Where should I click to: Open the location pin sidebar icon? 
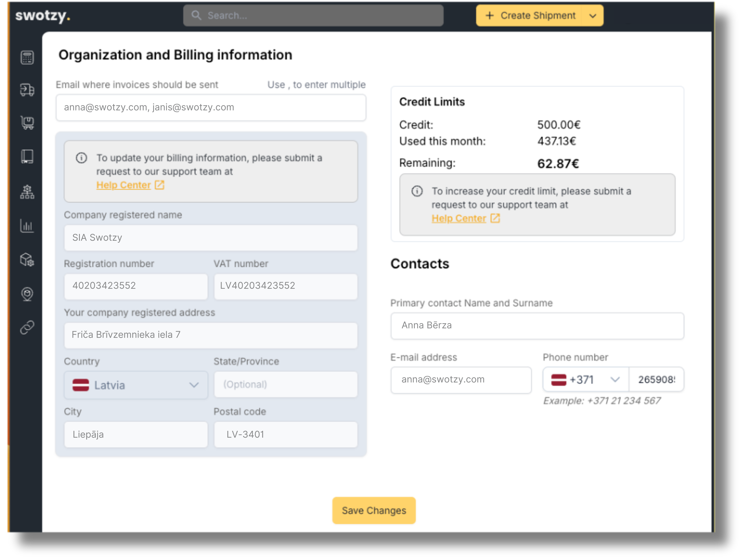tap(27, 294)
